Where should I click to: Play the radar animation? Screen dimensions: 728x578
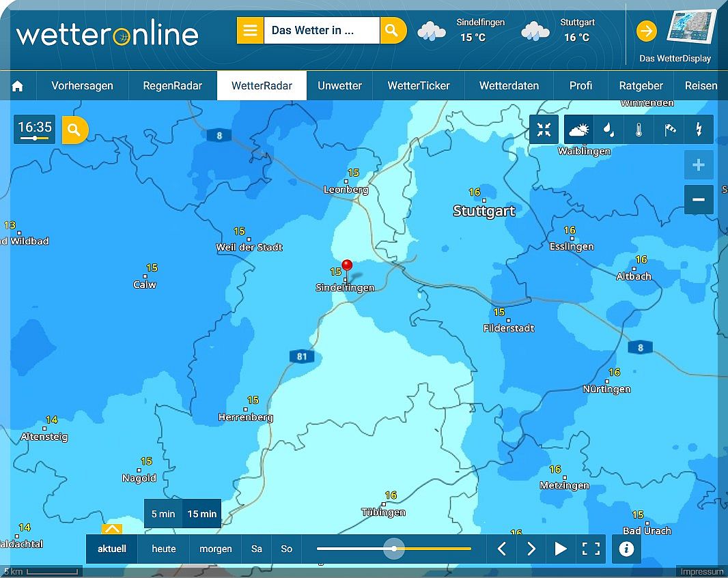pos(561,549)
